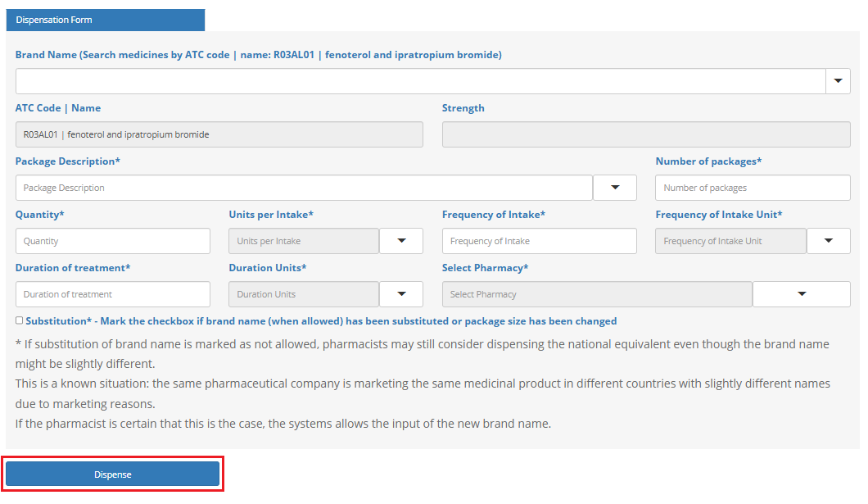The height and width of the screenshot is (504, 868).
Task: Click the Package Description text field
Action: tap(304, 188)
